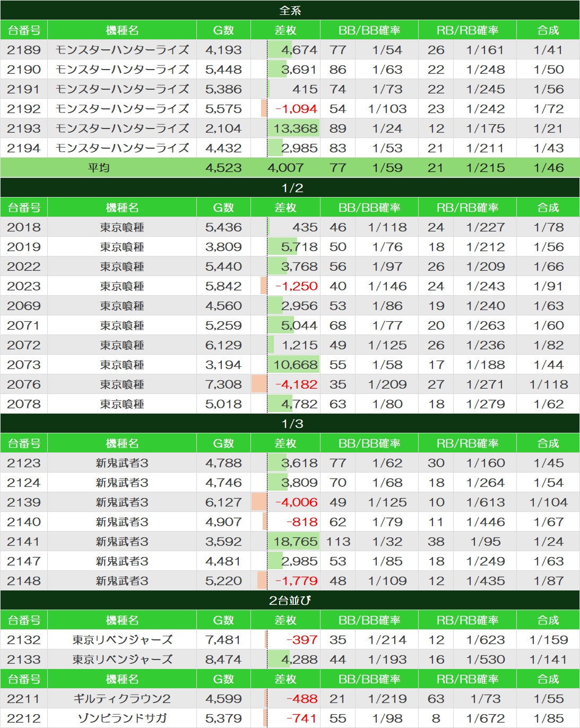Viewport: 580px width, 728px height.
Task: Click machine number 2193
Action: pyautogui.click(x=24, y=129)
